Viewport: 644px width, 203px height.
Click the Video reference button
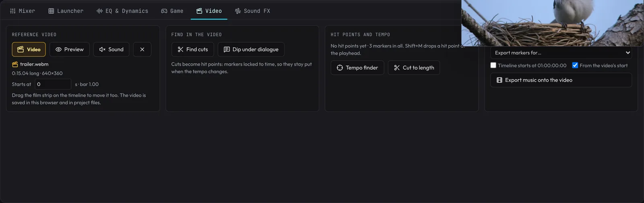[x=29, y=50]
